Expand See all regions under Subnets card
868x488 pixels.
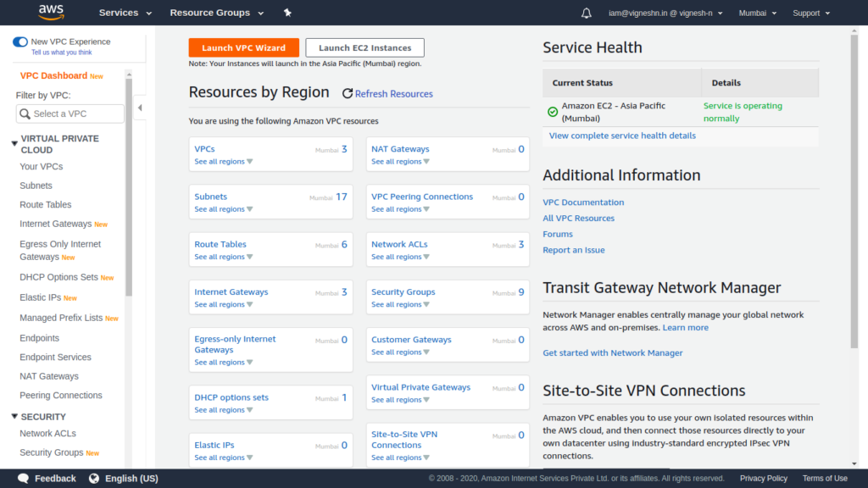(224, 209)
